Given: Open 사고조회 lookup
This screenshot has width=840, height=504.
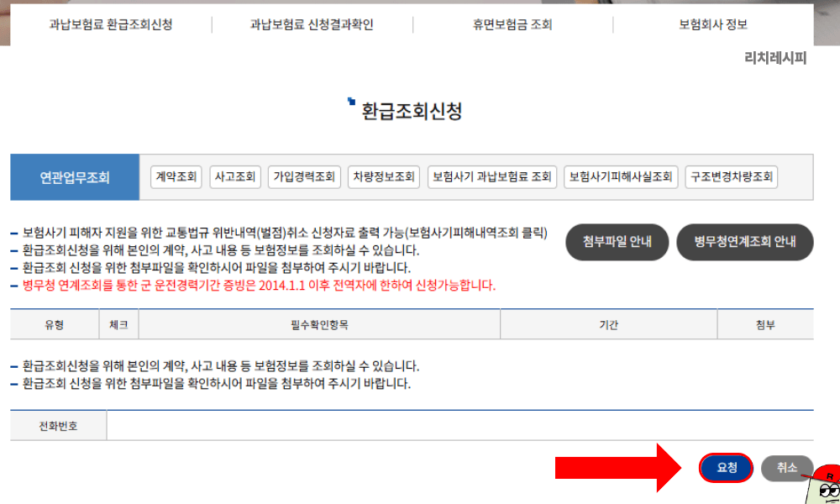Looking at the screenshot, I should coord(235,177).
